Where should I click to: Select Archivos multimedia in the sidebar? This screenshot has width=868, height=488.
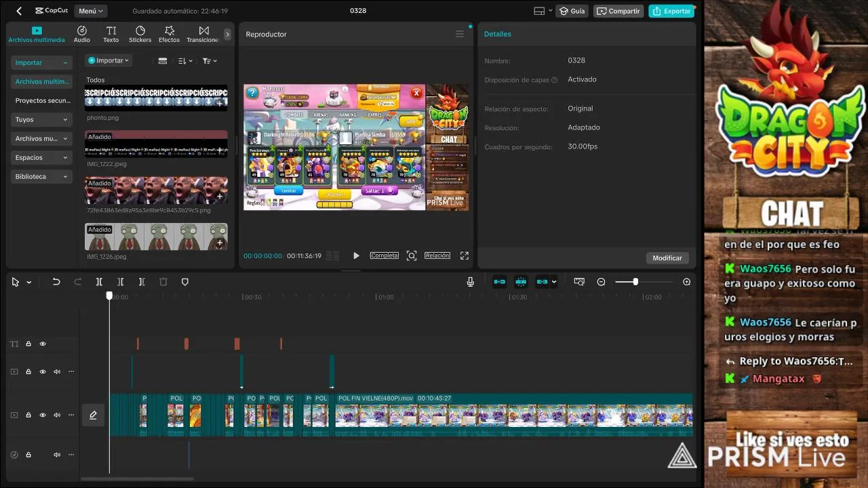(x=41, y=81)
